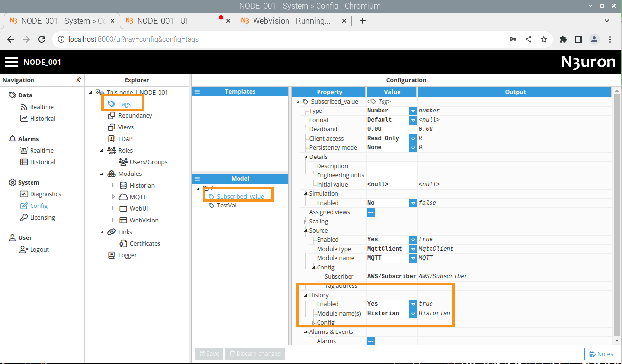Collapse the Links tree node
The width and height of the screenshot is (622, 364).
[x=102, y=232]
